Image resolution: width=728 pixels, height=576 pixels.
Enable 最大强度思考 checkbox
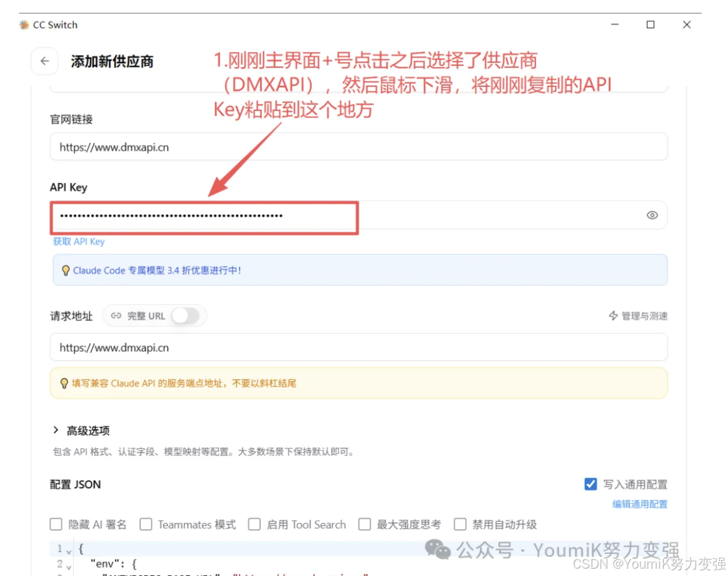[x=364, y=525]
